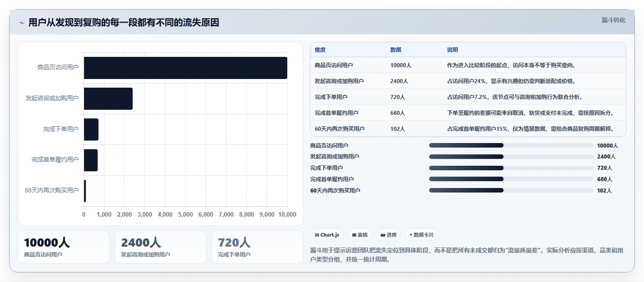Click the 商品页访问用户 cell in the table
The image size is (644, 282).
tap(334, 65)
